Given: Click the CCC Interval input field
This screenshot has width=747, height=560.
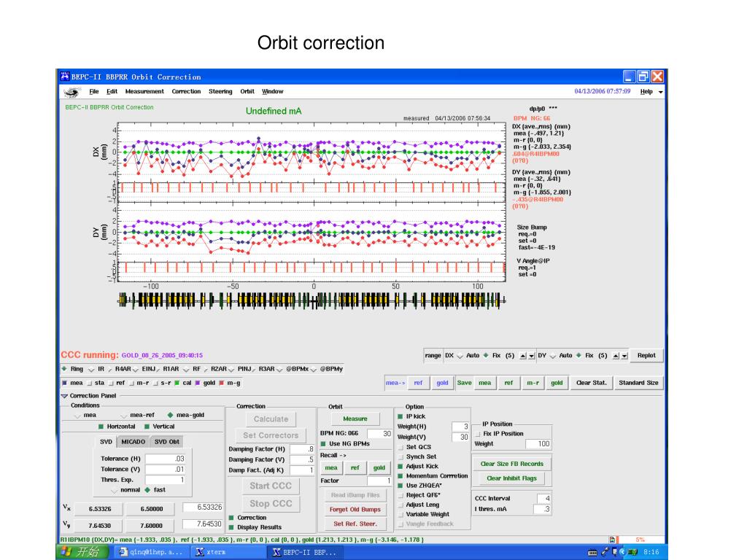Looking at the screenshot, I should coord(543,498).
